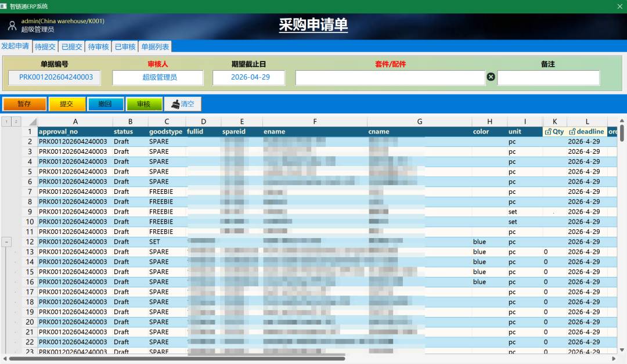The width and height of the screenshot is (627, 364).
Task: Select the 已审核 tab
Action: [125, 47]
